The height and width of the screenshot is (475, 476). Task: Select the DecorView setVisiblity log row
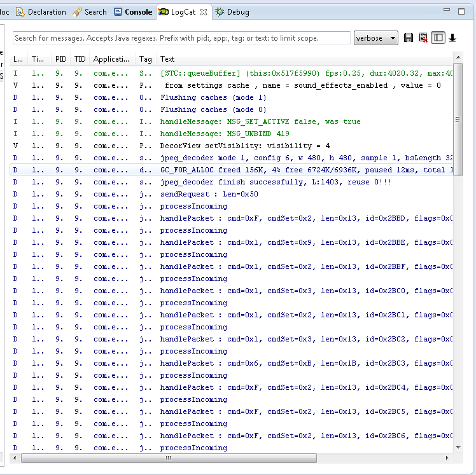[232, 146]
